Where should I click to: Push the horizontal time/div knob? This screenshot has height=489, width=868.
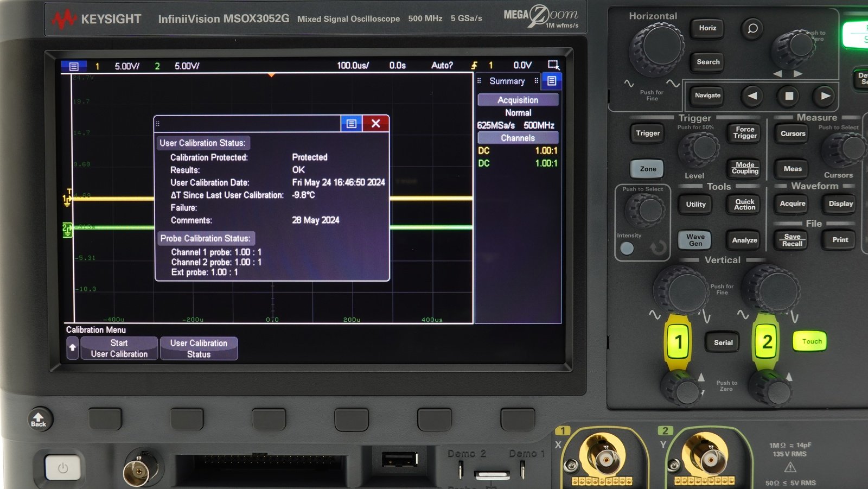click(657, 49)
